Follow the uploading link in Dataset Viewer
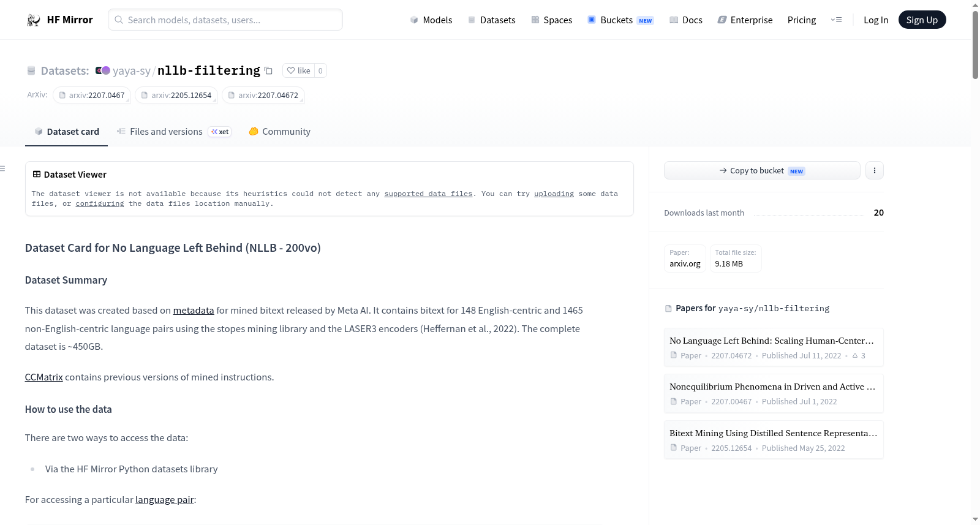980x525 pixels. 554,194
